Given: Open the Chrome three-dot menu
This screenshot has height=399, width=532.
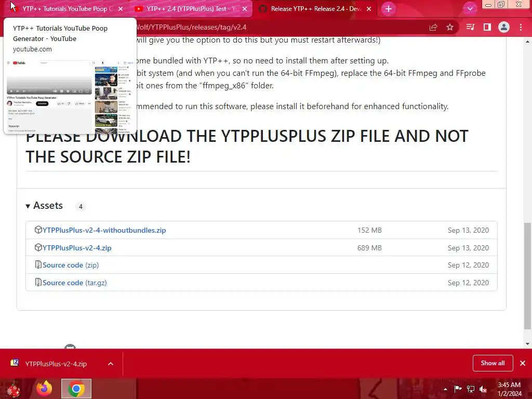Looking at the screenshot, I should pos(521,27).
